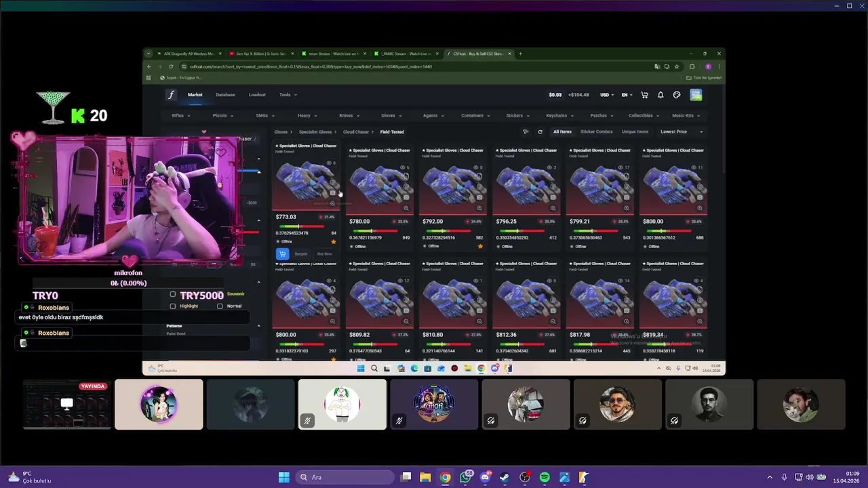Click the microphone icon in system tray

tap(784, 477)
